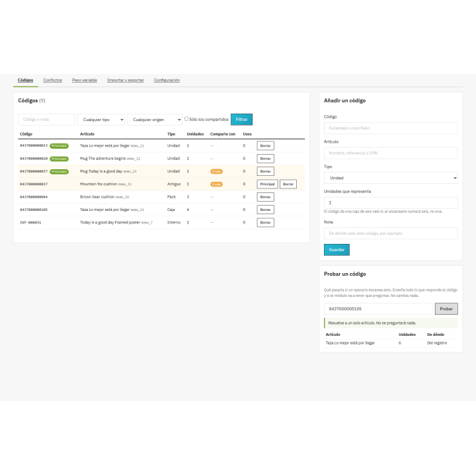Click the Probar button
This screenshot has width=476, height=476.
446,309
